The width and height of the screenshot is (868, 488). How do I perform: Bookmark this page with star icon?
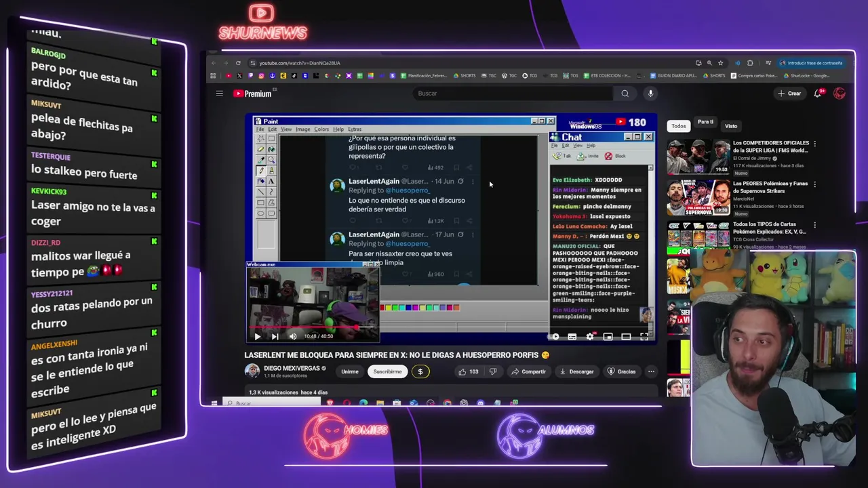(720, 63)
